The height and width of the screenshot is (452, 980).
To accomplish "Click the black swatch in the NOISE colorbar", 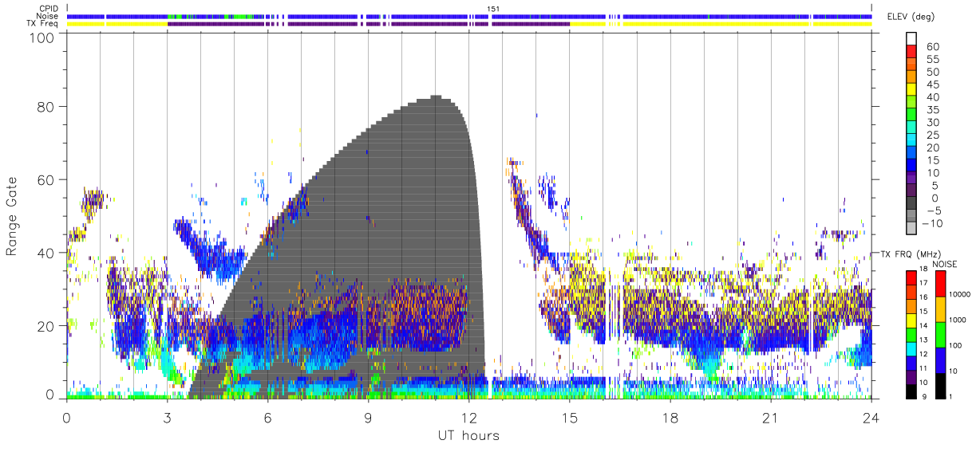I will pyautogui.click(x=940, y=385).
